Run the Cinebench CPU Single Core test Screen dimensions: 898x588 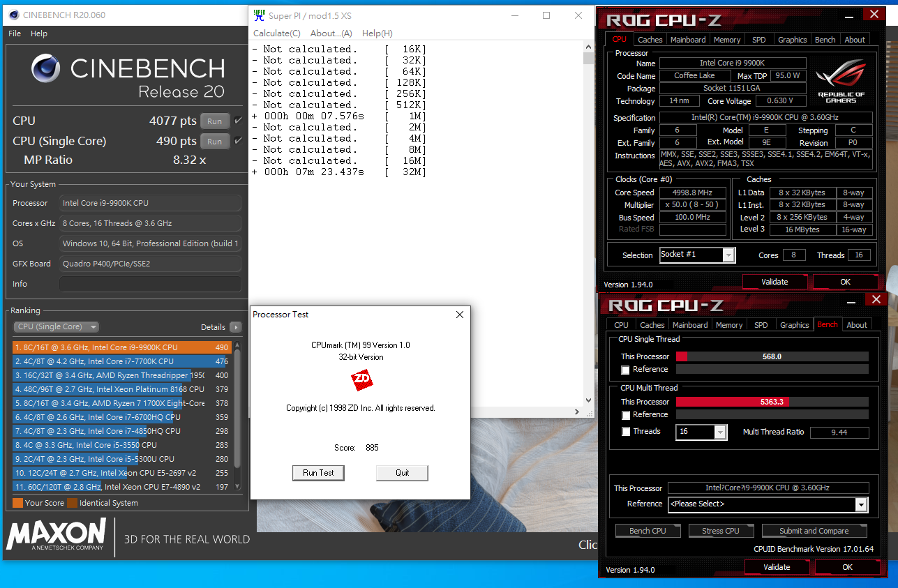point(215,141)
